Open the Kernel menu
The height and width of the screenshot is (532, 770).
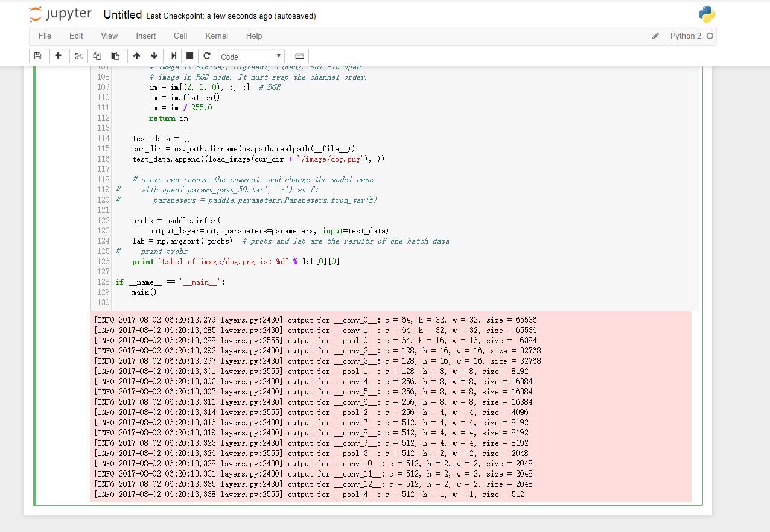pyautogui.click(x=216, y=36)
